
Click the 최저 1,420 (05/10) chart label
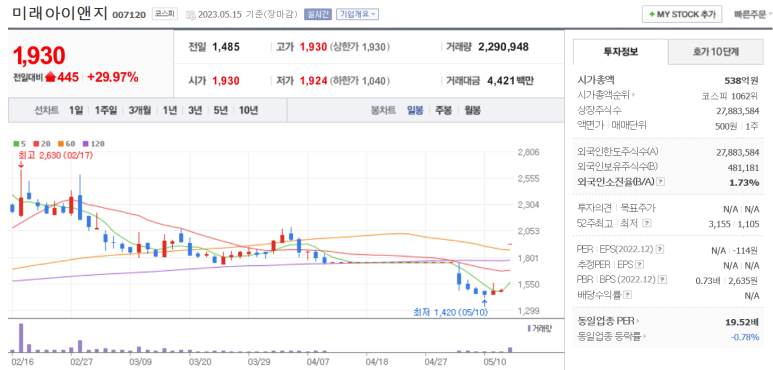pyautogui.click(x=451, y=312)
